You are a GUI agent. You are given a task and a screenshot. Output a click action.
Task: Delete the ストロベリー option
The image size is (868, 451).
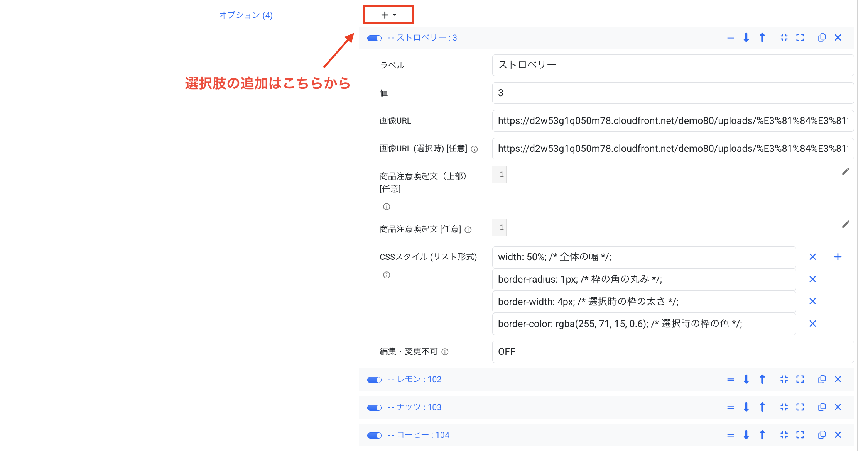838,37
